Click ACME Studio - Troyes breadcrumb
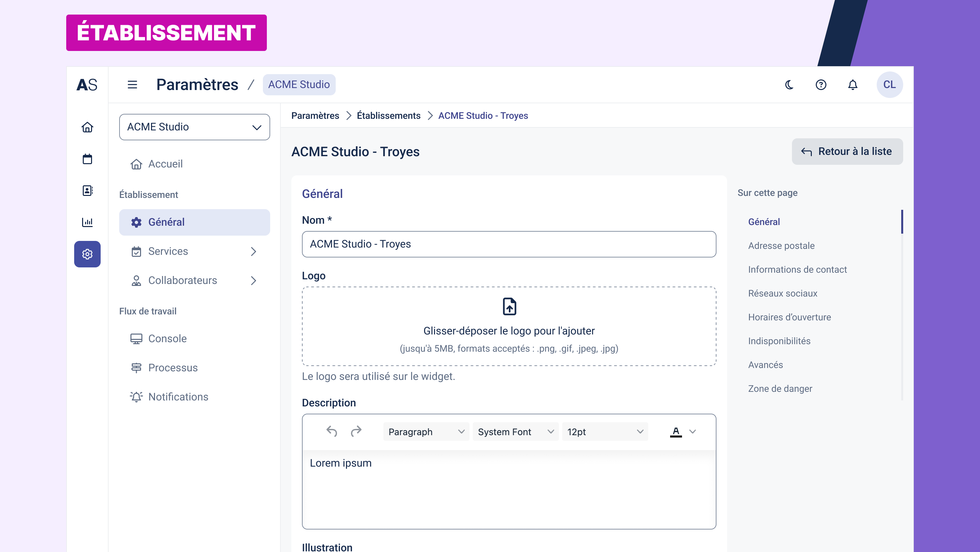Image resolution: width=980 pixels, height=552 pixels. [x=483, y=115]
